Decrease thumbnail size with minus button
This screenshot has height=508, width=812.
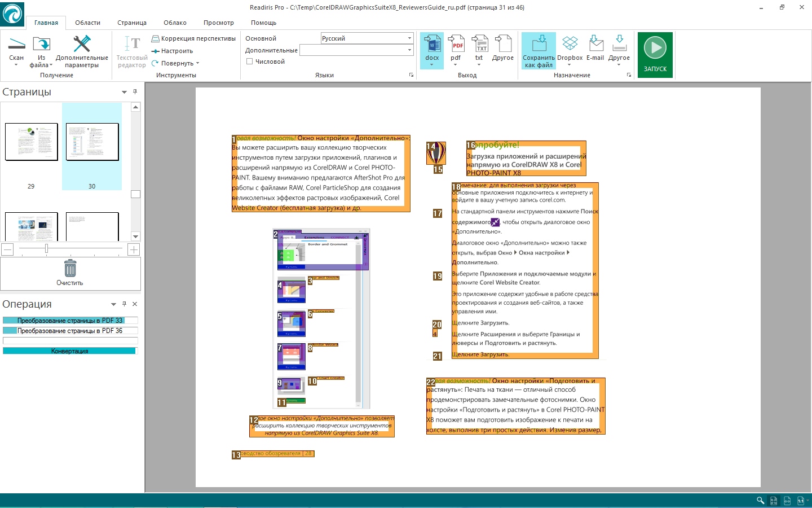pos(7,249)
